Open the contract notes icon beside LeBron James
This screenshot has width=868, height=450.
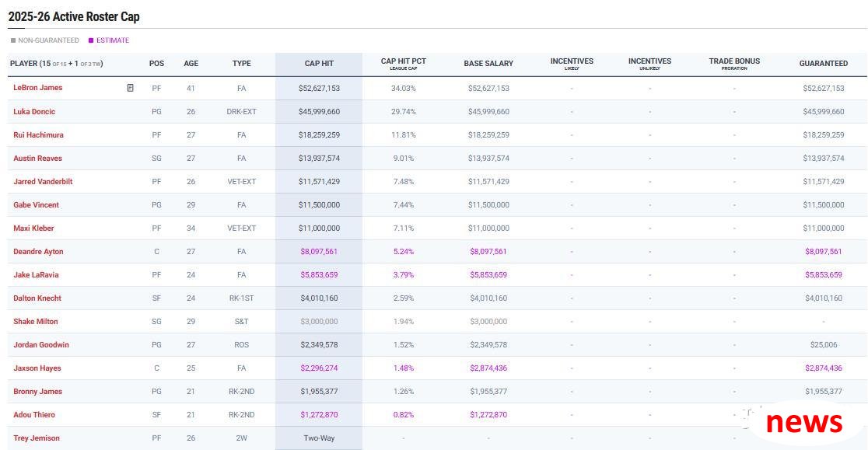pos(130,88)
